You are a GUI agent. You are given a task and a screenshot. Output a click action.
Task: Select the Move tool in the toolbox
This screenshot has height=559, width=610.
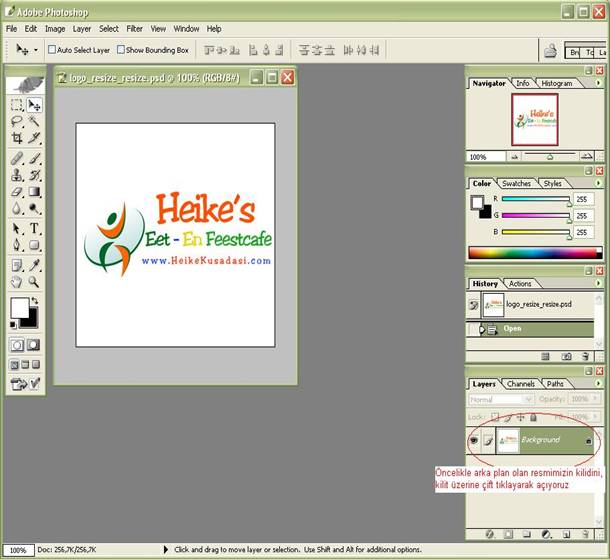[34, 105]
